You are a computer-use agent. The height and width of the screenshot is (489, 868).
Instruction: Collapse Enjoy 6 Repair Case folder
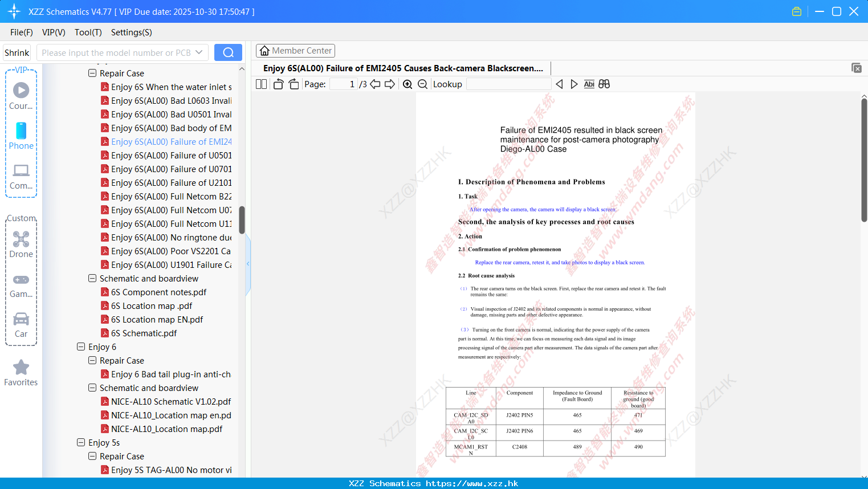[92, 360]
